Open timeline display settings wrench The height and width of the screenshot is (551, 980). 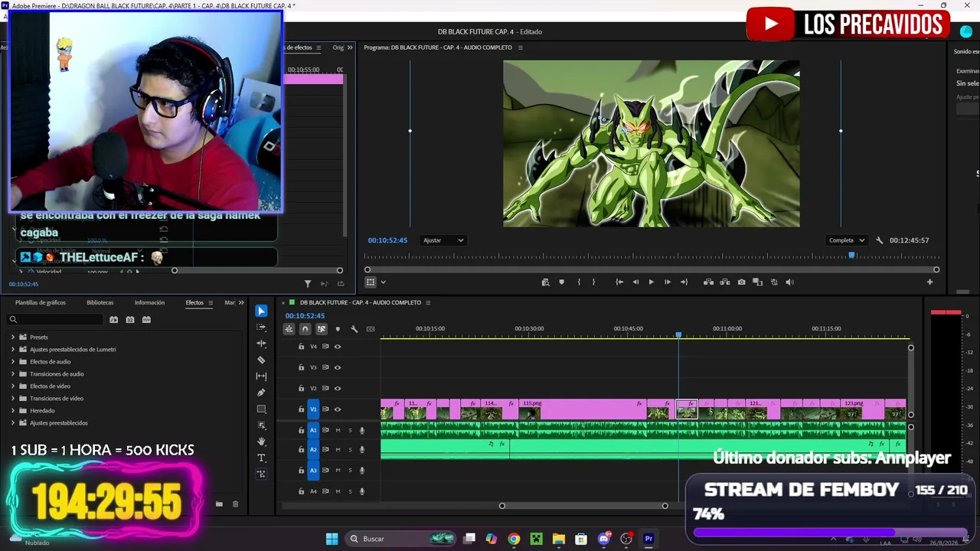coord(354,329)
